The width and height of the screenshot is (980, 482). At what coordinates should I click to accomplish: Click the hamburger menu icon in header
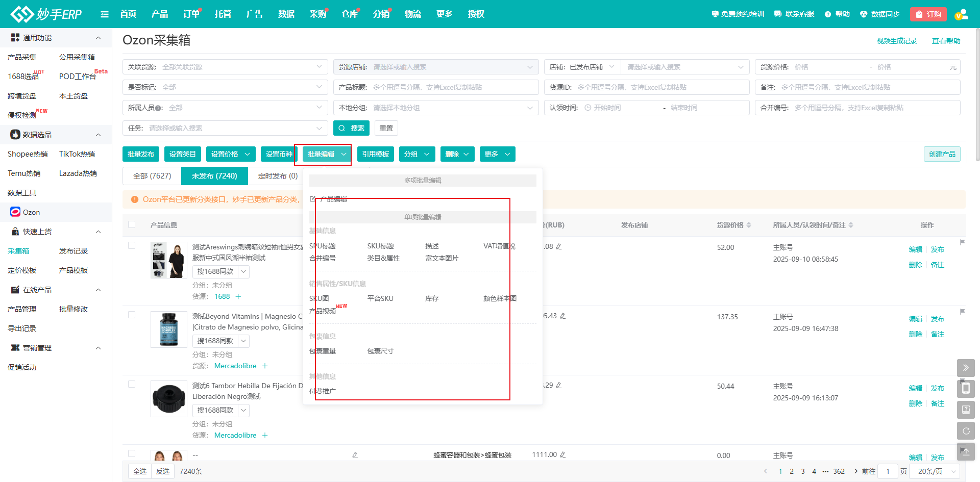click(x=105, y=14)
